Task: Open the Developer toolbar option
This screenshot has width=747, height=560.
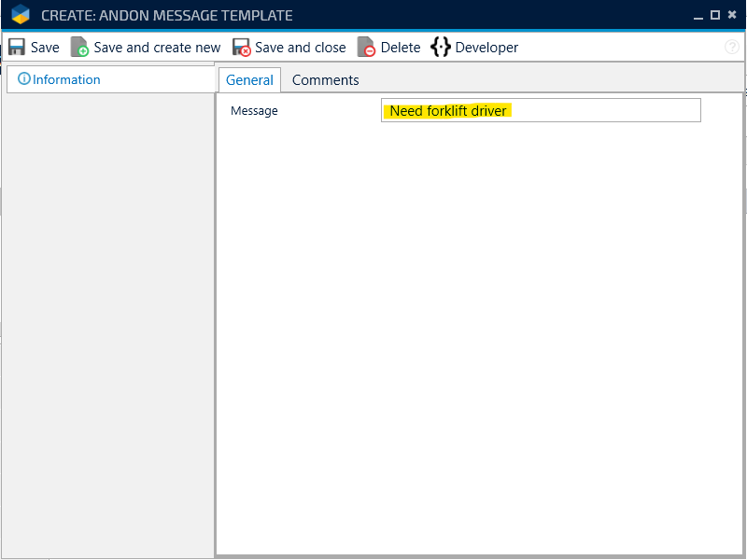Action: click(x=486, y=48)
